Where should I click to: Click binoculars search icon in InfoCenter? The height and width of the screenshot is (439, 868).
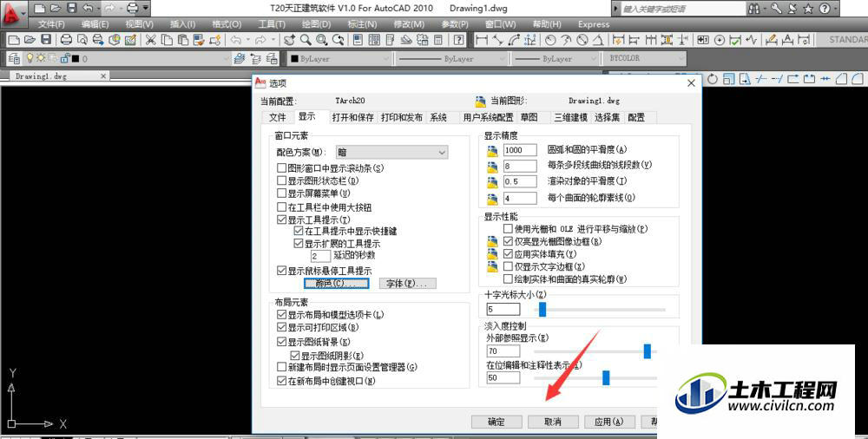(x=754, y=9)
